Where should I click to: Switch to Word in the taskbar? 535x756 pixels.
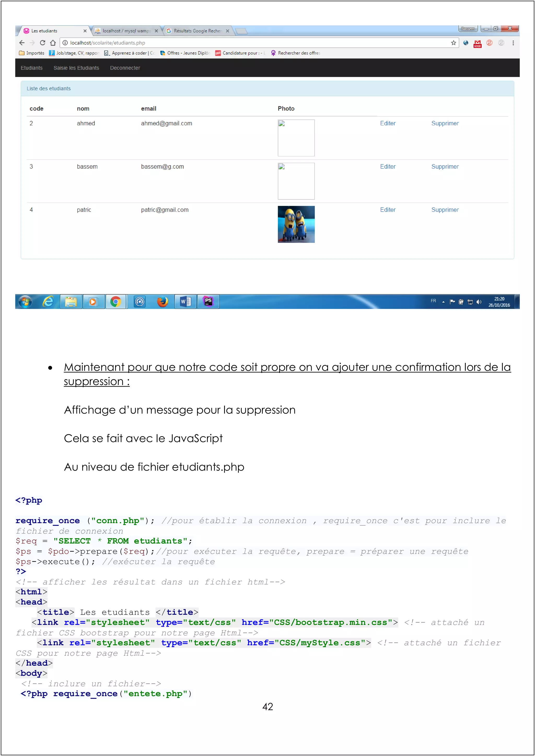(x=185, y=302)
